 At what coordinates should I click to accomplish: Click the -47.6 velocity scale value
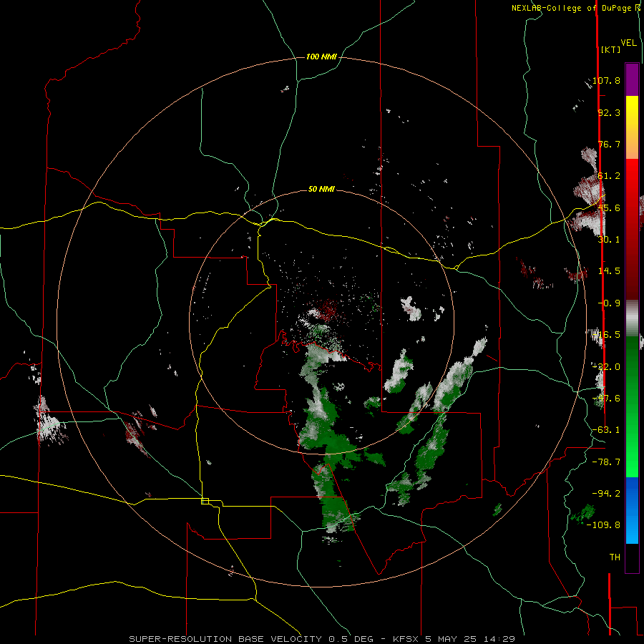[606, 399]
